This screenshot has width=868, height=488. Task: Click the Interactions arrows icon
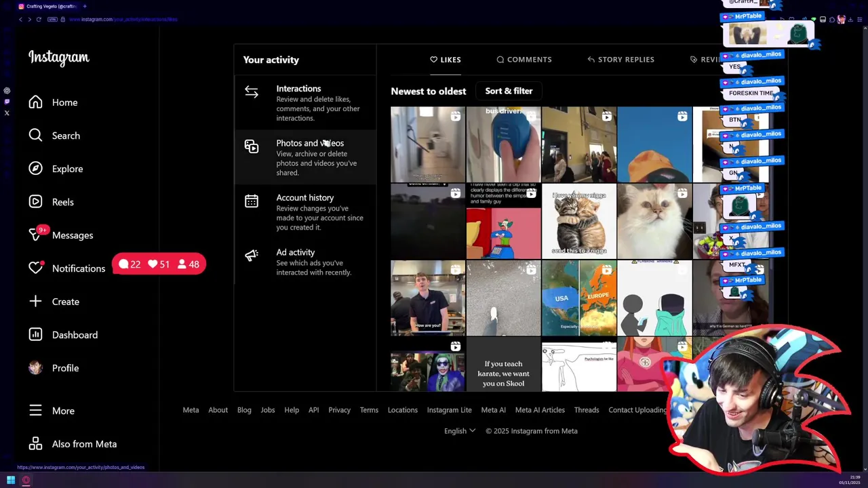point(252,91)
